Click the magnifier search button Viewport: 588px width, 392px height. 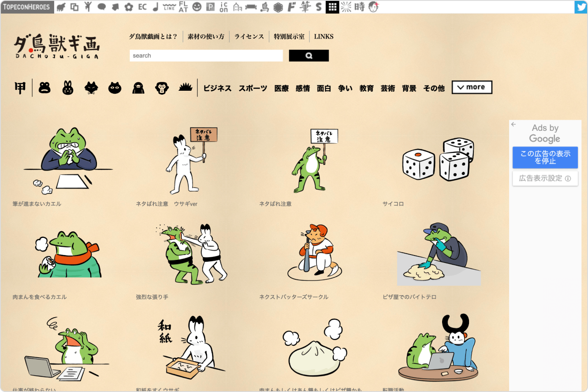(x=309, y=55)
